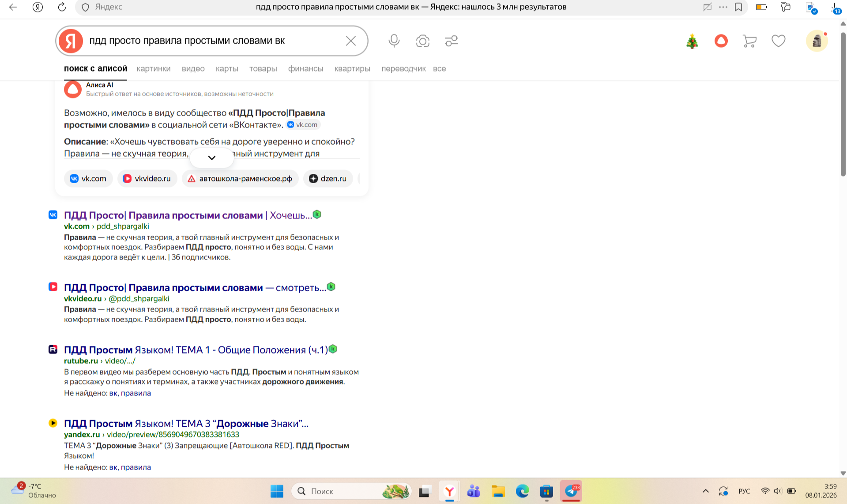Switch to the 'видео' tab
This screenshot has width=847, height=504.
pos(193,68)
